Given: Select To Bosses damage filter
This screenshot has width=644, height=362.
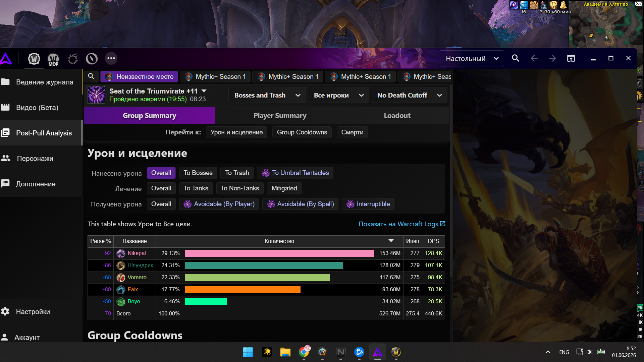Looking at the screenshot, I should (198, 173).
